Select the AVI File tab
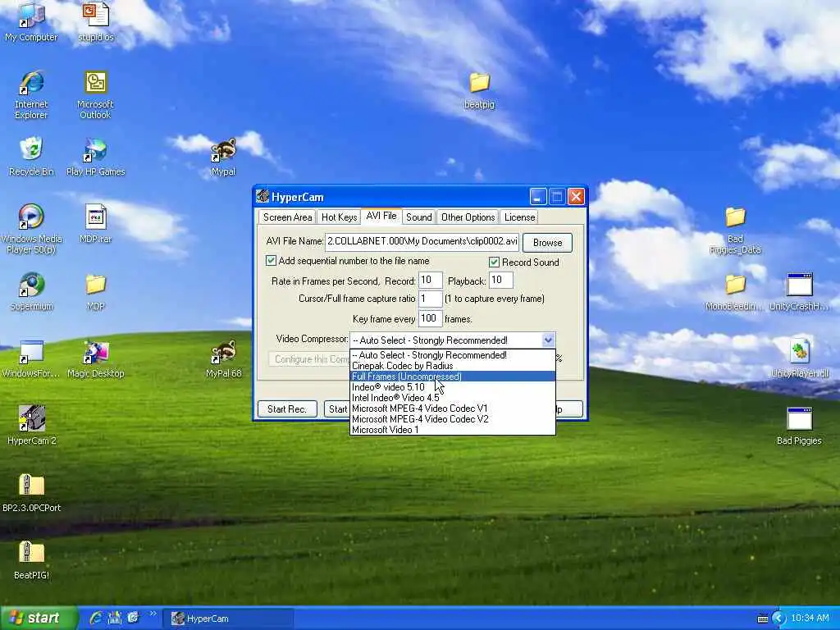Viewport: 840px width, 630px height. 381,216
